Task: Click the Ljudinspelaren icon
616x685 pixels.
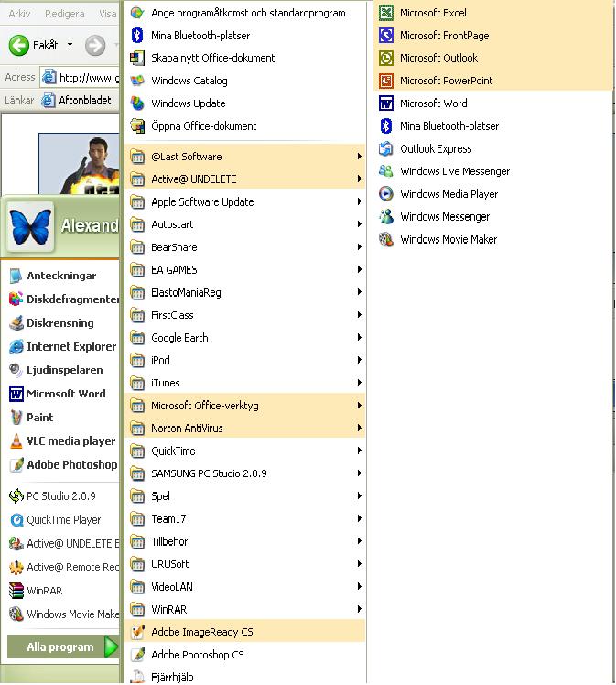Action: (x=16, y=370)
